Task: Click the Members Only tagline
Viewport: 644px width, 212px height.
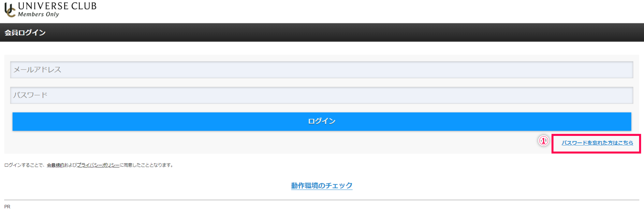Action: click(x=39, y=14)
